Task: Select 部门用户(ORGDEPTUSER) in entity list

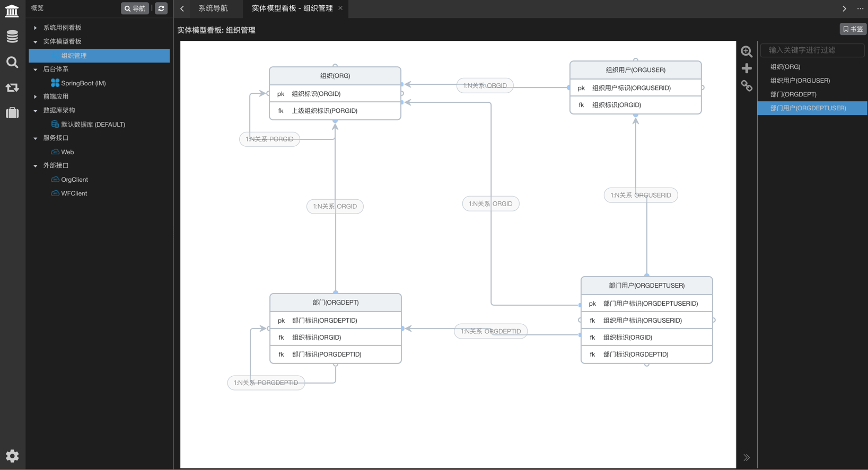Action: click(x=812, y=108)
